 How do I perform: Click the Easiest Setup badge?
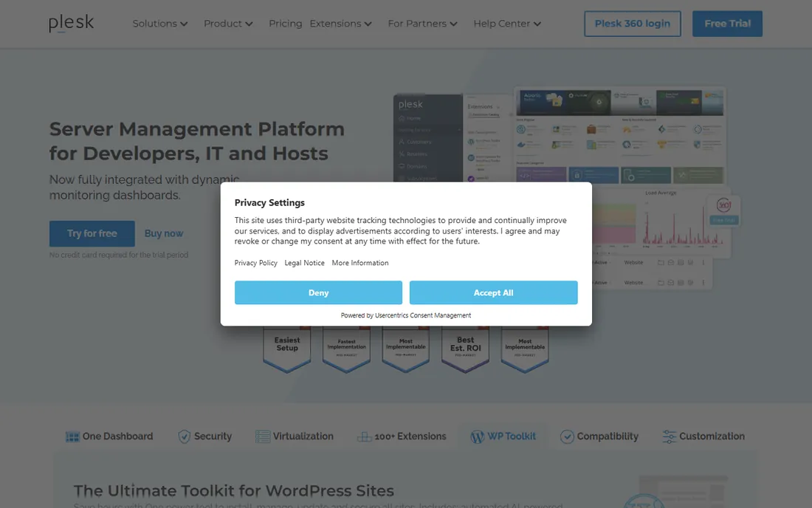click(287, 349)
